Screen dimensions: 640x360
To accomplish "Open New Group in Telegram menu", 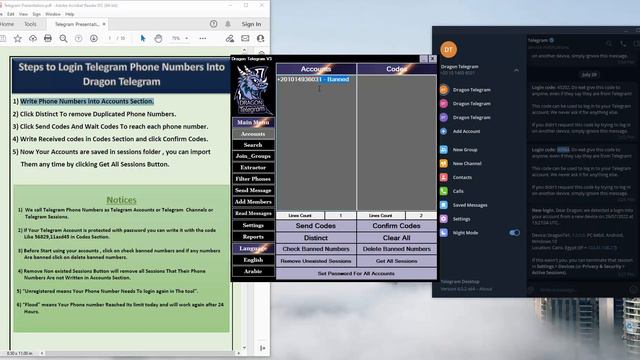I will click(465, 150).
